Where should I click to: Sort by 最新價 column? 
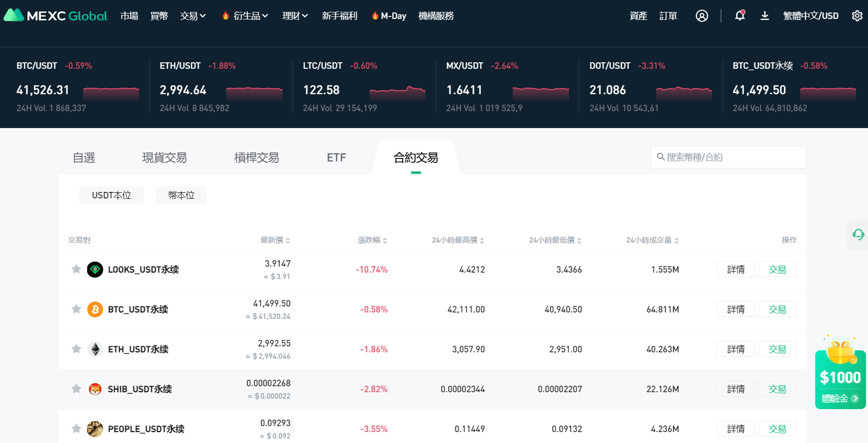[x=275, y=240]
